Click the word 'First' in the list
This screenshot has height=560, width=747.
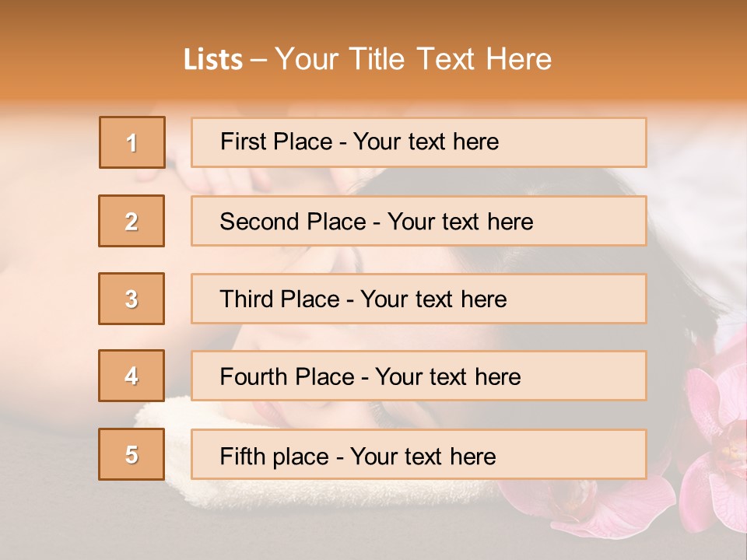tap(242, 142)
